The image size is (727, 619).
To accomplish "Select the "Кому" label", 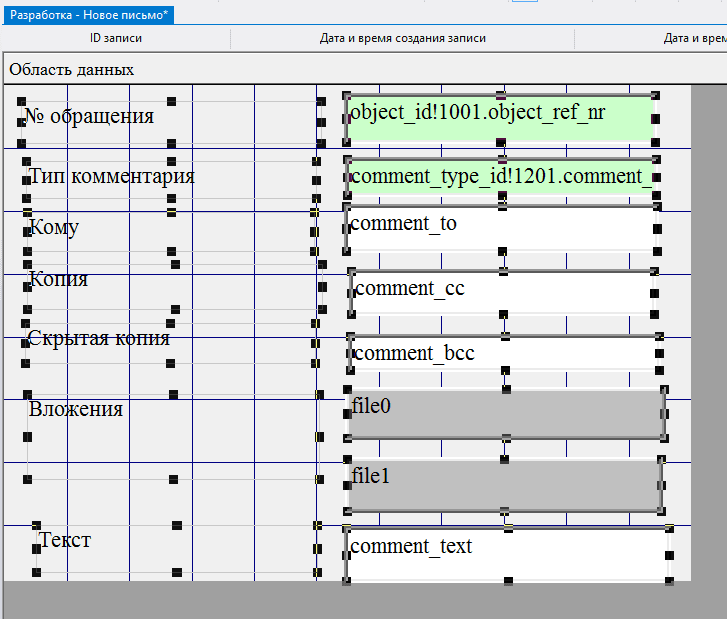I will point(54,227).
